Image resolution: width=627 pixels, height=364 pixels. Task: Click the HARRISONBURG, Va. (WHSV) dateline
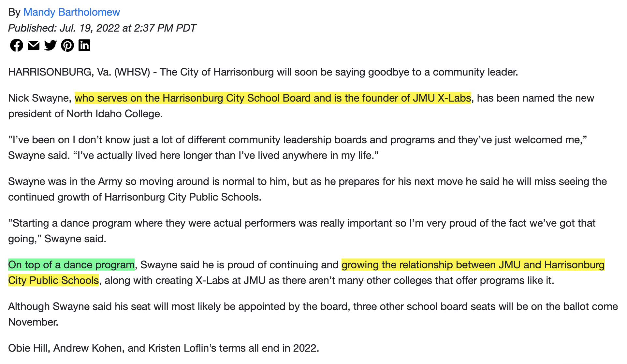(79, 72)
